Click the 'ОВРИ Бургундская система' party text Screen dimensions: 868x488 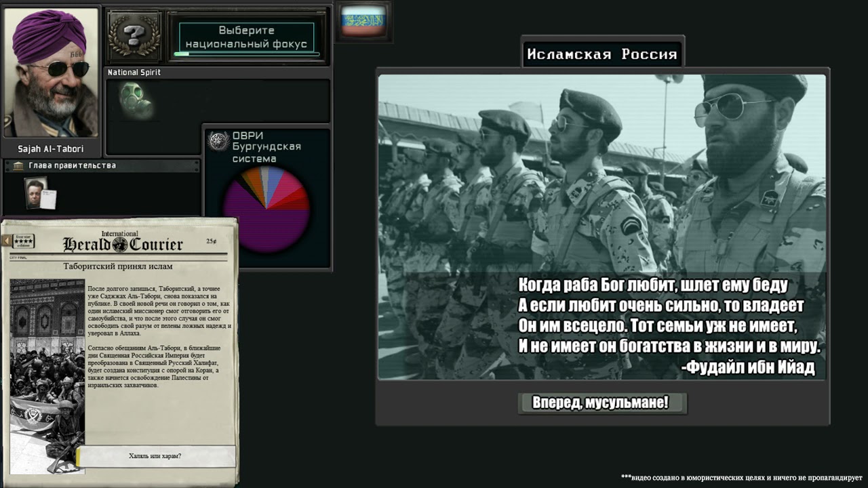(266, 146)
